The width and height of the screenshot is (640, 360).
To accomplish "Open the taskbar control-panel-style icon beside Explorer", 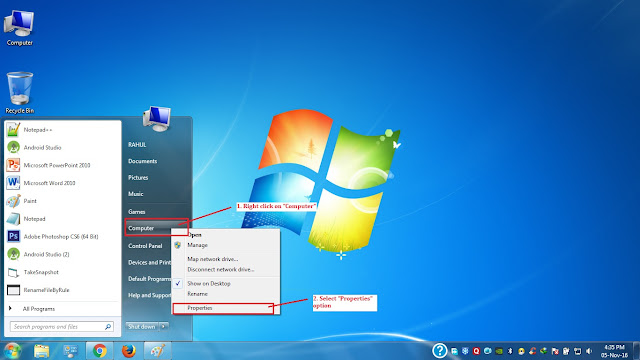I will 71,351.
